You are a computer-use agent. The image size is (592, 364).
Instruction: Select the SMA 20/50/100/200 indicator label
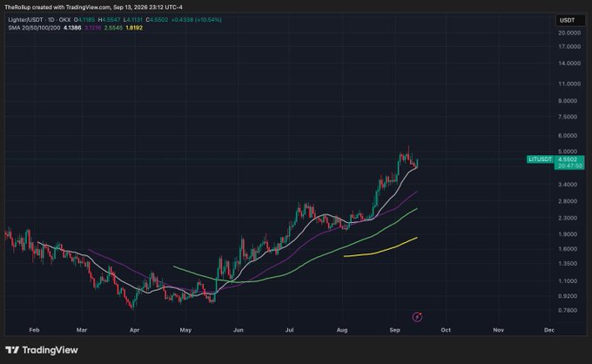34,28
